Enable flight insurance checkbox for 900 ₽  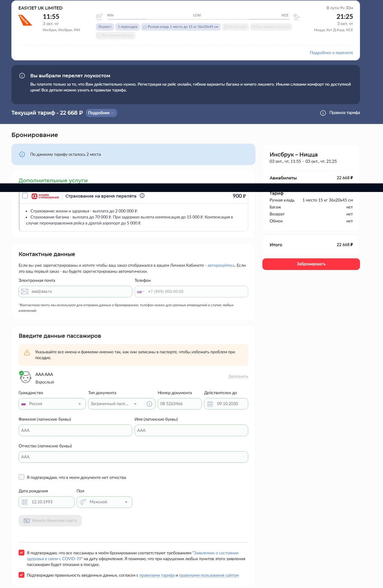coord(25,196)
